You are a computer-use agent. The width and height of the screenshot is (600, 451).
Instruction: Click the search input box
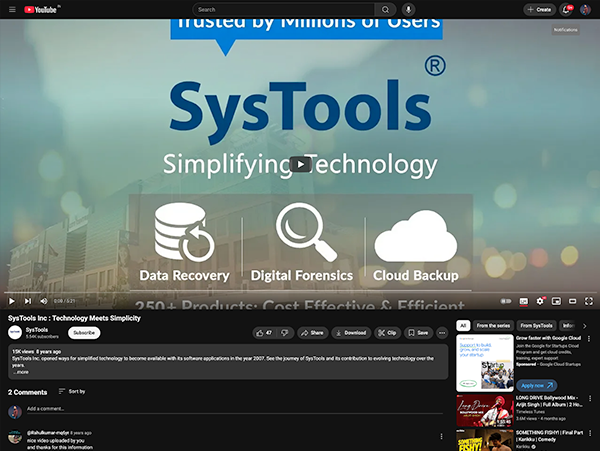(284, 10)
